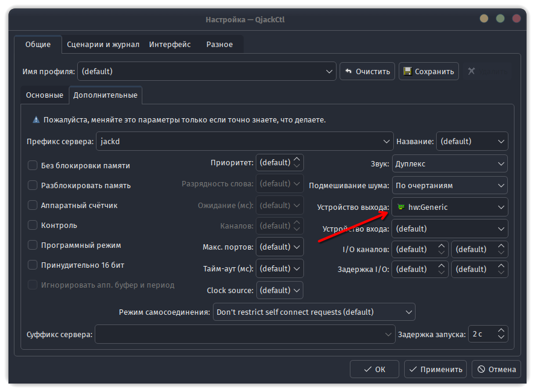Open Подмешивание шума dropdown
This screenshot has width=535, height=392.
(450, 186)
